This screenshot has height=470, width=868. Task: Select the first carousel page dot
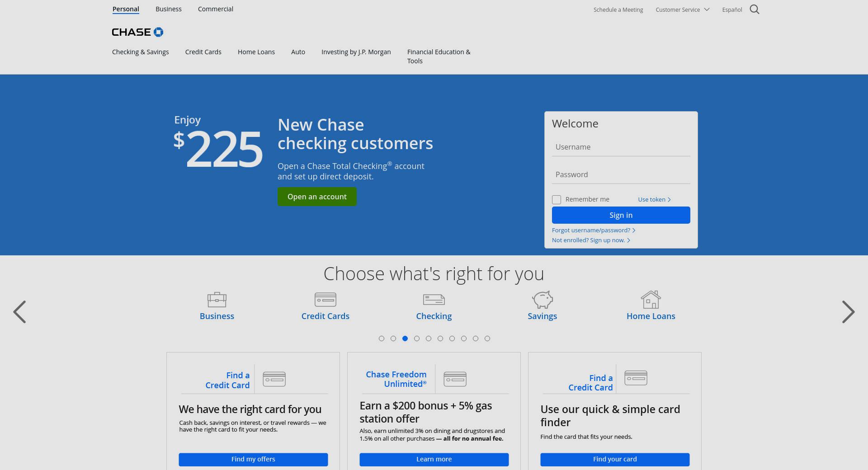point(382,338)
